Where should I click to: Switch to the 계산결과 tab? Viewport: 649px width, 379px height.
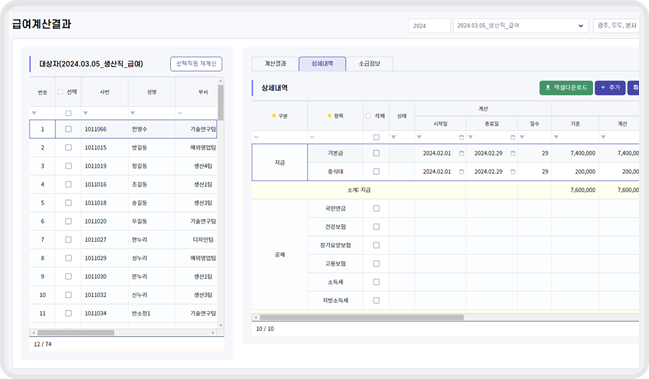click(275, 64)
